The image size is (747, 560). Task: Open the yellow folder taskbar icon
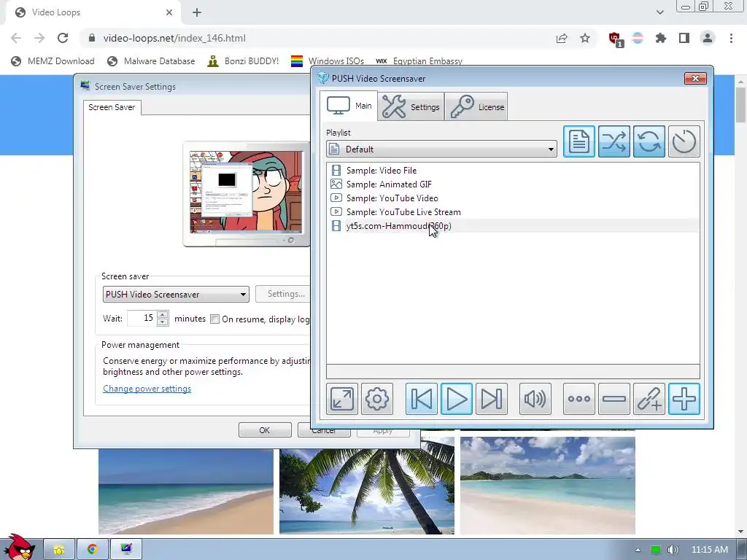[x=59, y=550]
